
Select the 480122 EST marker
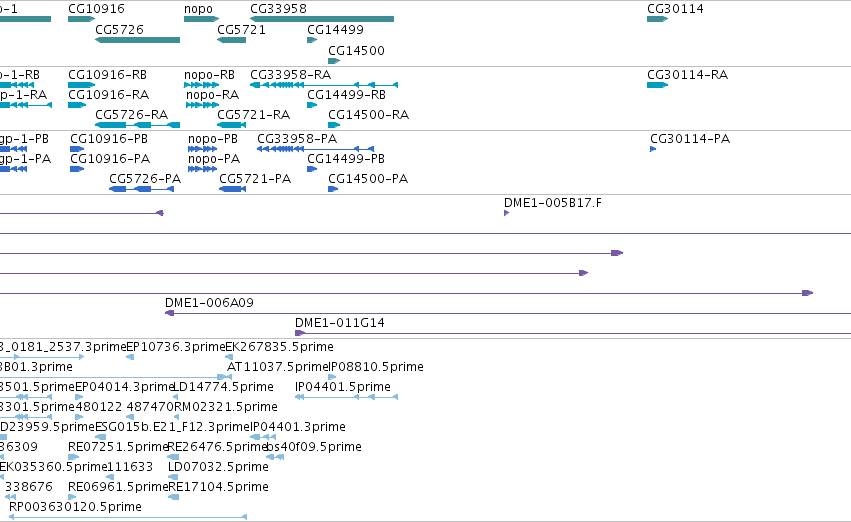pos(79,417)
